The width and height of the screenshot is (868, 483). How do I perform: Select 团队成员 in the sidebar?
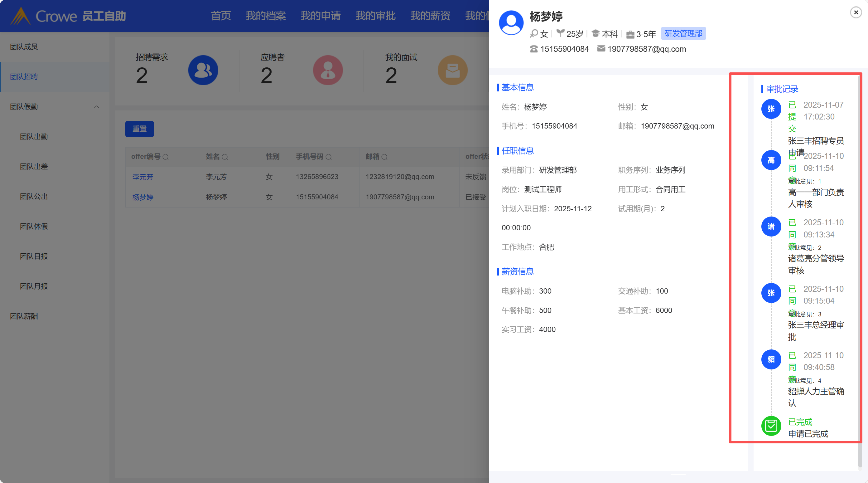coord(24,46)
